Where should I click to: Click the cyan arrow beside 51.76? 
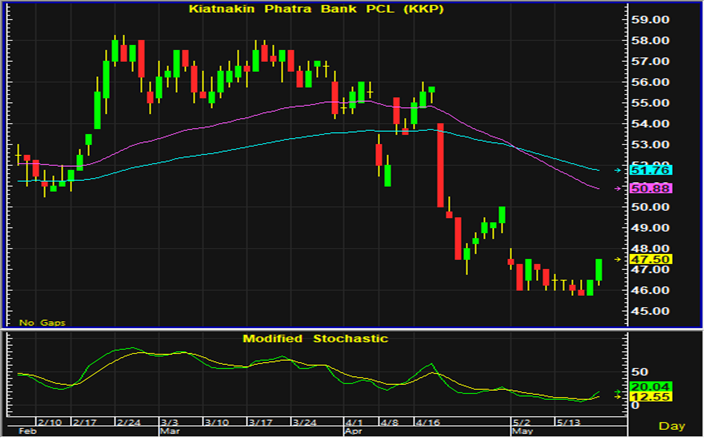(618, 170)
